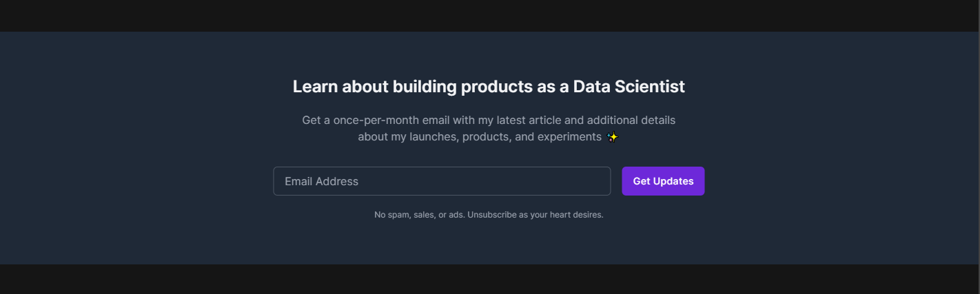Click the word 'Unsubscribe' in the footnote
The width and height of the screenshot is (980, 294).
[491, 215]
